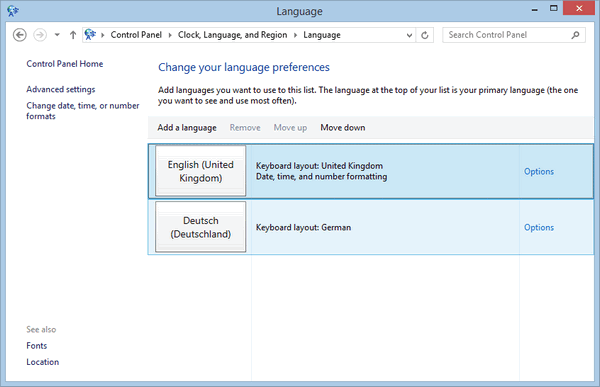Select the Deutsch (Deutschland) language tile
The image size is (600, 387).
point(201,227)
